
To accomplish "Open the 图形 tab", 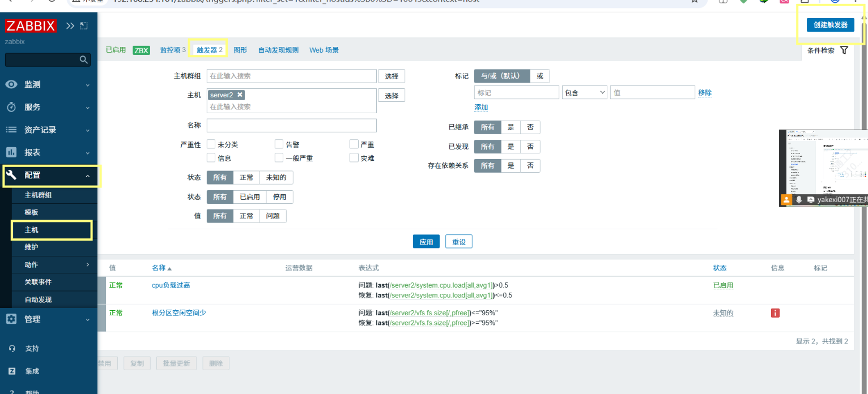I will pyautogui.click(x=240, y=50).
